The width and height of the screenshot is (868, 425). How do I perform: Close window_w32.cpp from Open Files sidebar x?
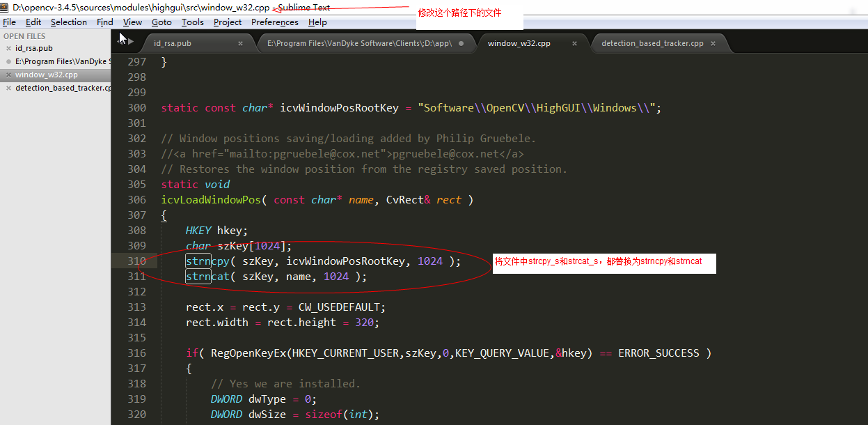tap(8, 75)
